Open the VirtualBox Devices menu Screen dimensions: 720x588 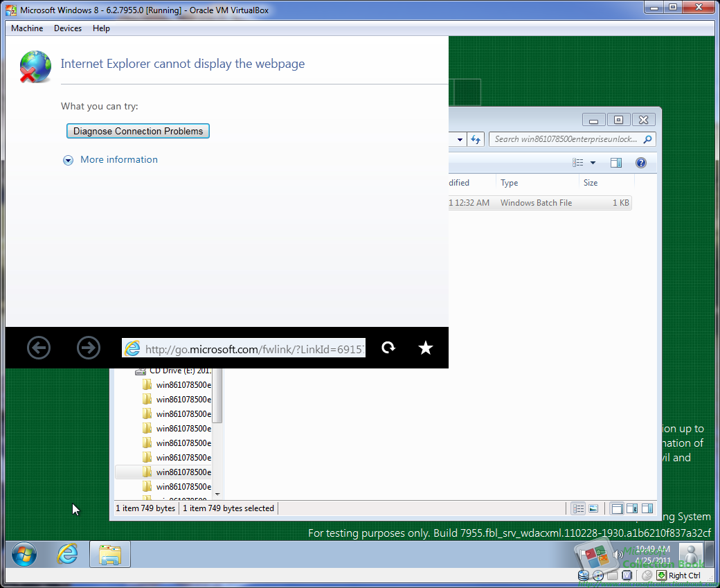click(x=68, y=28)
